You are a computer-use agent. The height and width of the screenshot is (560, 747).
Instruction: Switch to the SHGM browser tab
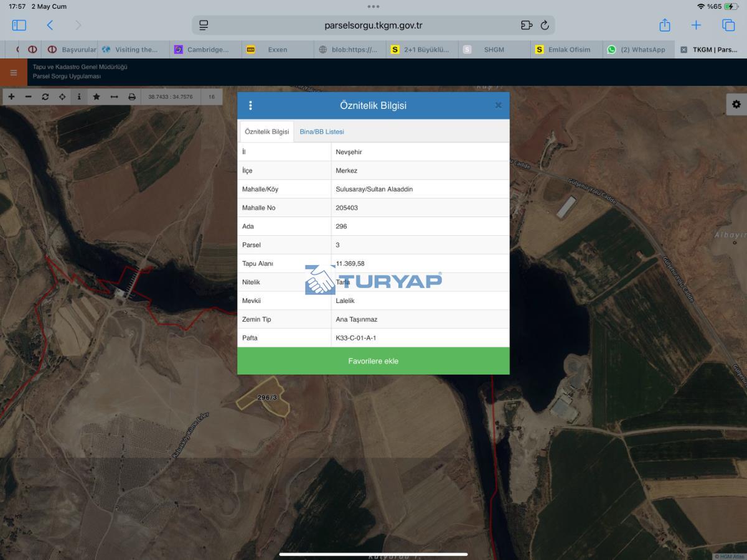[x=494, y=50]
